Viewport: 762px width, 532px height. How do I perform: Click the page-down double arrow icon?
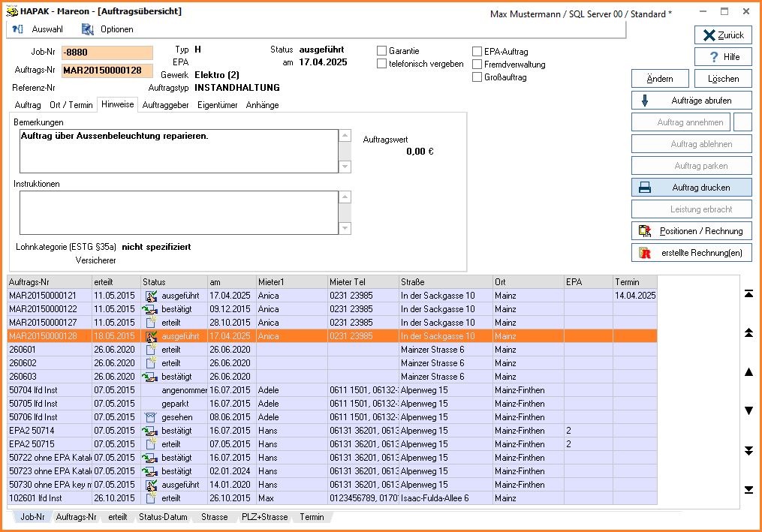[x=748, y=450]
